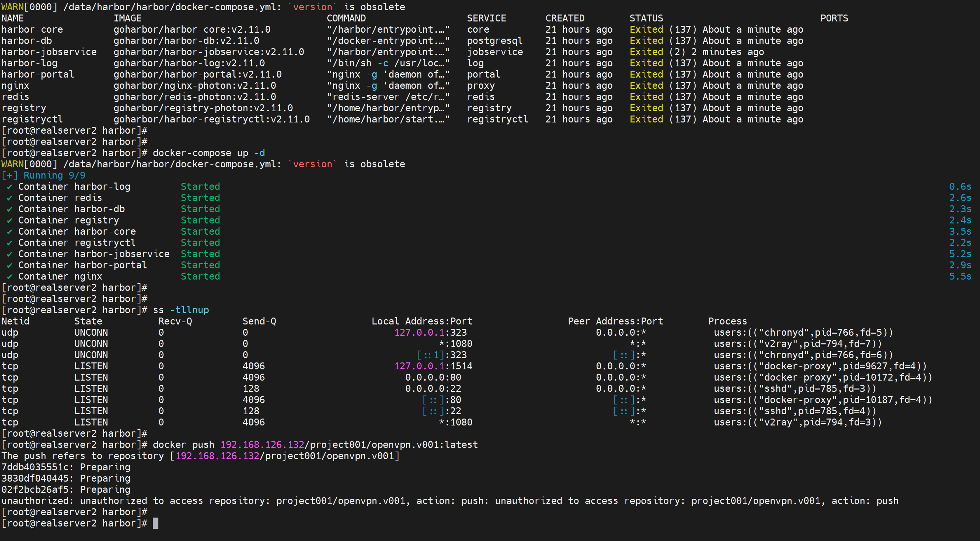Click the 127.0.0.1:1514 local address entry
This screenshot has height=541, width=980.
433,366
